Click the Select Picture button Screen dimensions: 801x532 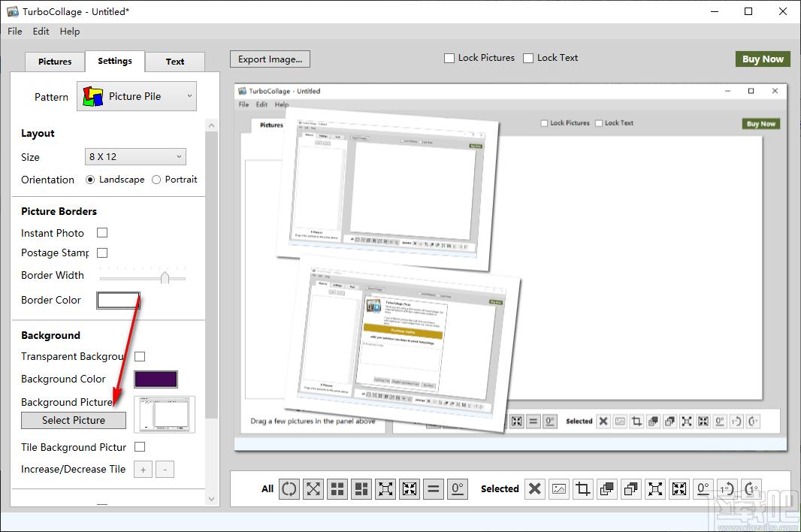74,420
